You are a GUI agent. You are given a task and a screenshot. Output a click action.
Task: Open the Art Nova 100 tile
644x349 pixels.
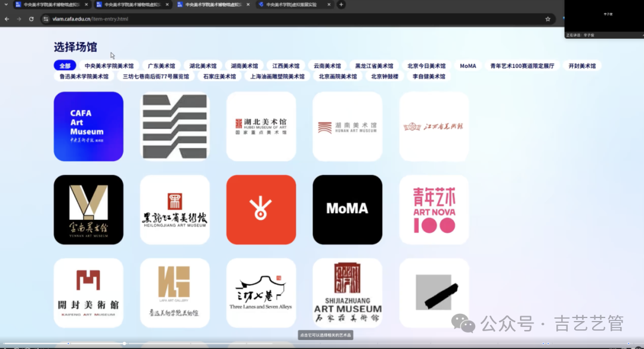coord(434,210)
